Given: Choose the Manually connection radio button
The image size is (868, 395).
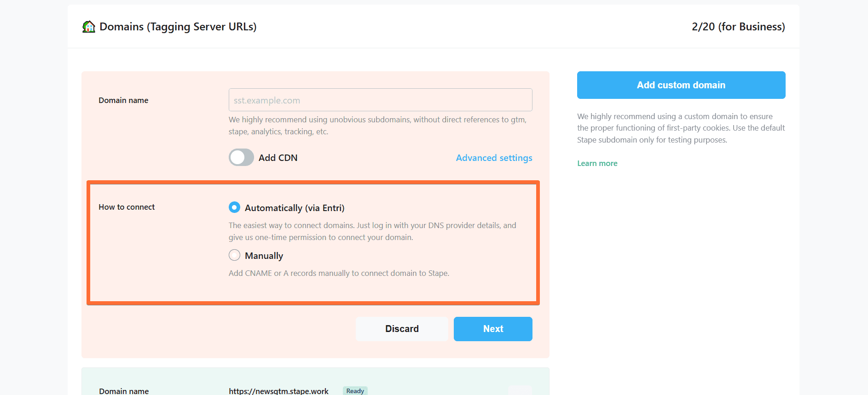Looking at the screenshot, I should (234, 255).
